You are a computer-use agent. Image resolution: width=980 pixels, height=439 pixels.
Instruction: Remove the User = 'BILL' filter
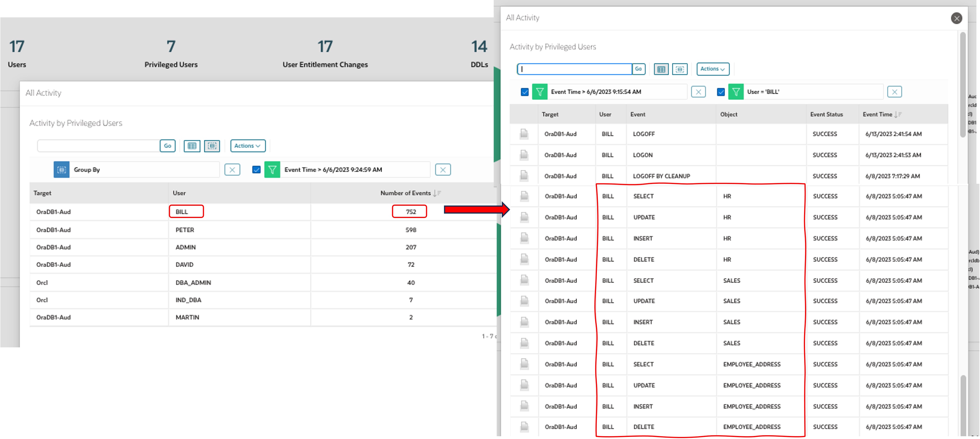[895, 91]
